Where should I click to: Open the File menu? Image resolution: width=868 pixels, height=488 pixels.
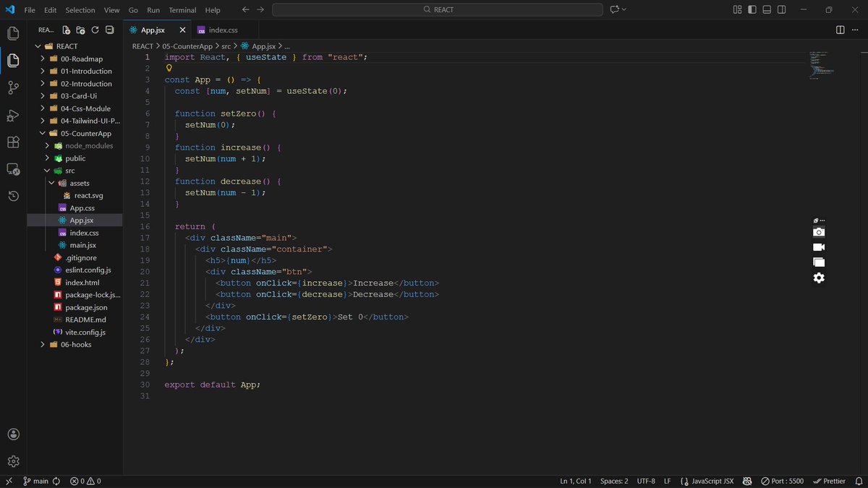click(30, 10)
